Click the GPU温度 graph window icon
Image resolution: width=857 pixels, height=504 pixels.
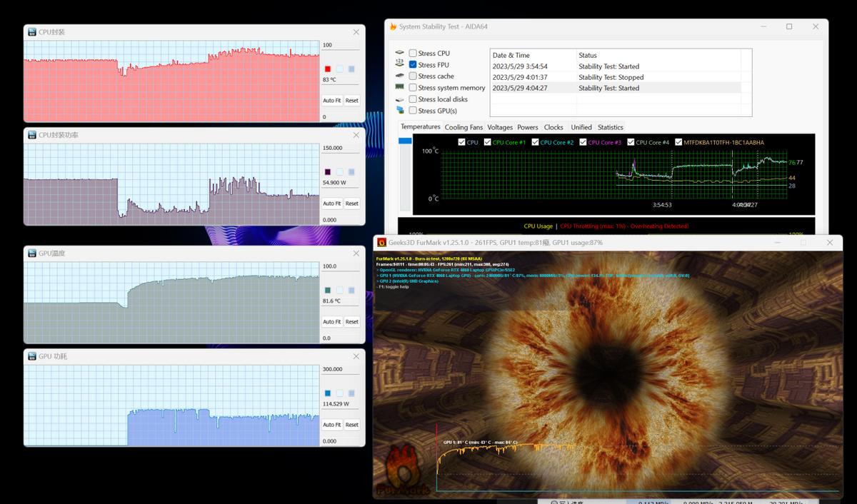click(x=31, y=253)
